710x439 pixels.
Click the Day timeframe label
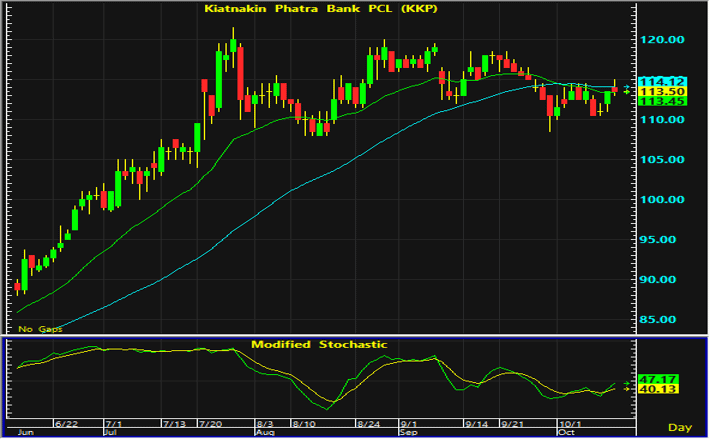point(680,427)
